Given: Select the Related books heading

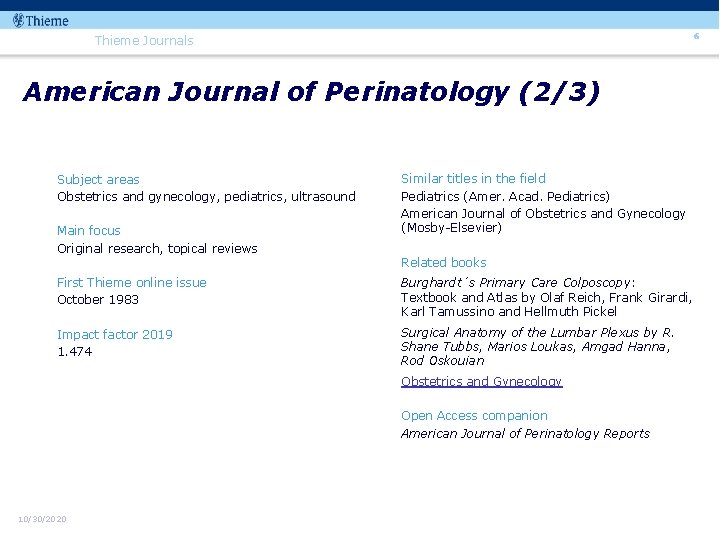Looking at the screenshot, I should click(x=443, y=263).
